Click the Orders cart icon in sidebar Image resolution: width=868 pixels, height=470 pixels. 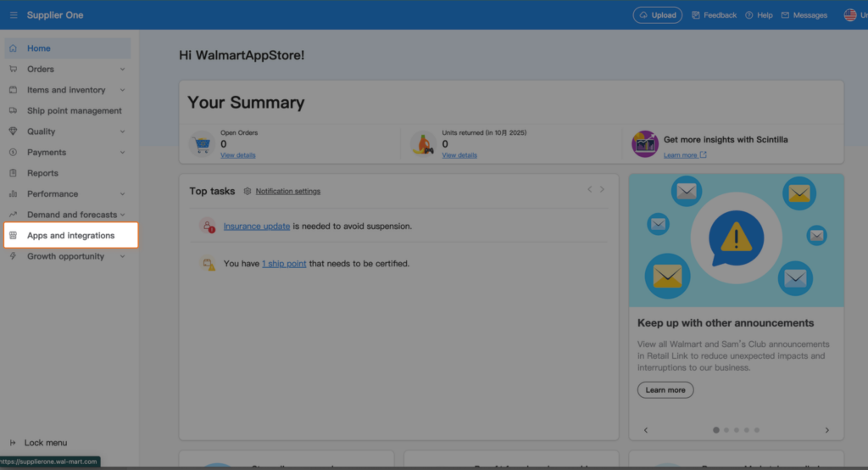click(14, 69)
